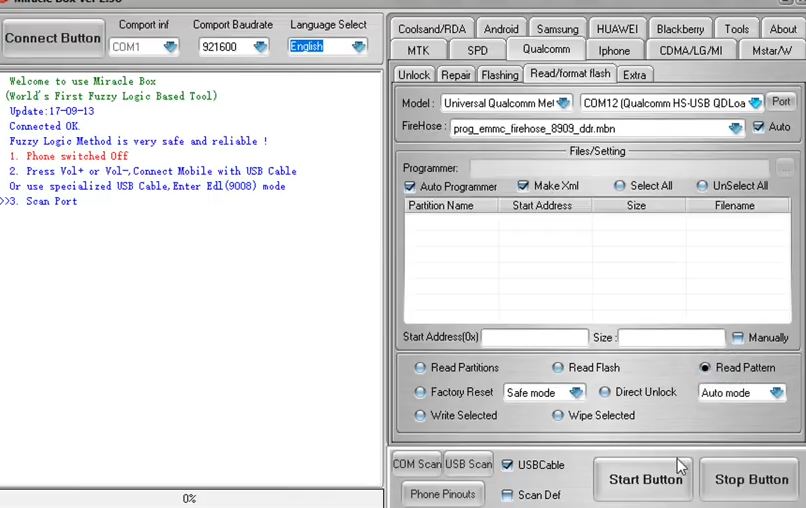
Task: Click the 'Phone switched Off' log line
Action: [x=69, y=156]
